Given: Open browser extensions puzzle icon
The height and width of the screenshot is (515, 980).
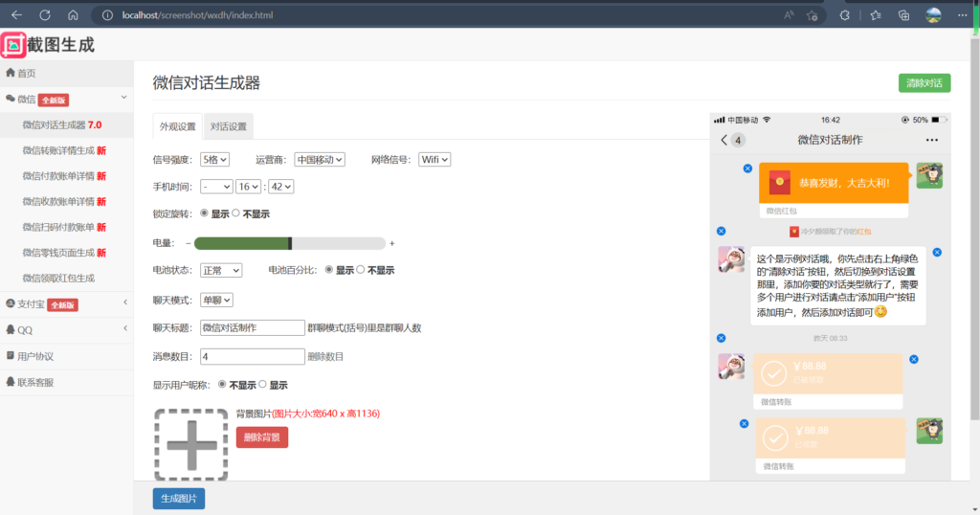Looking at the screenshot, I should (844, 15).
